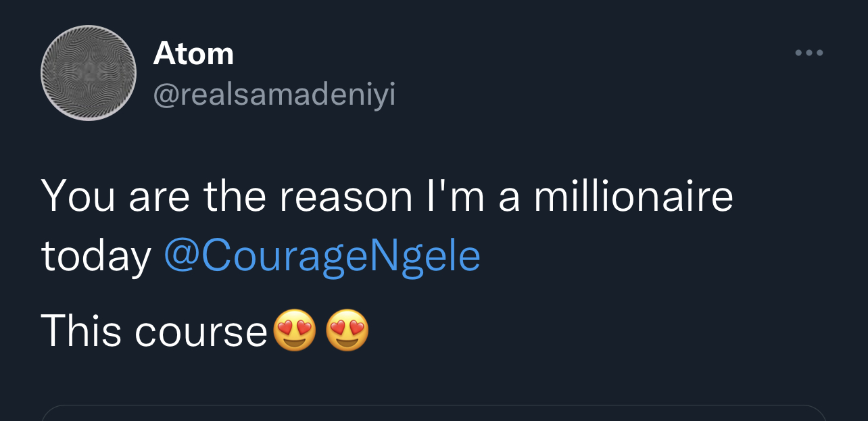
Task: Open the @CourageNgele mention link
Action: point(322,257)
